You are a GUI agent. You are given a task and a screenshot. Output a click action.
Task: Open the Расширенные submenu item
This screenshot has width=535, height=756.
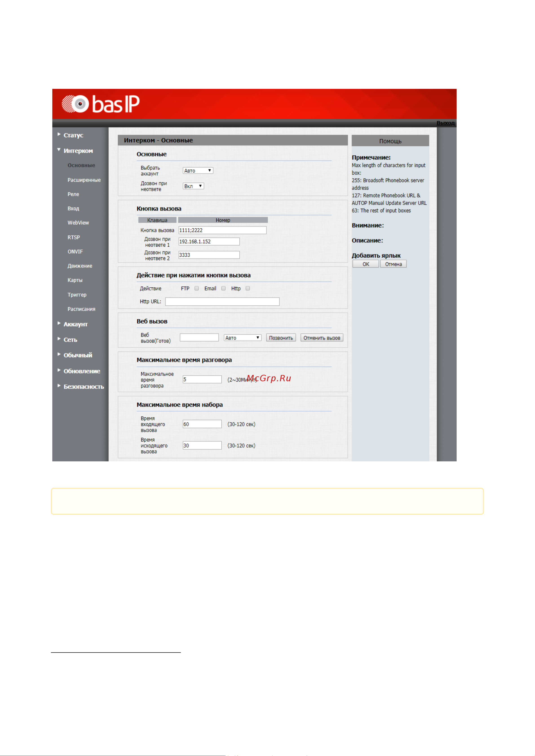click(x=84, y=180)
